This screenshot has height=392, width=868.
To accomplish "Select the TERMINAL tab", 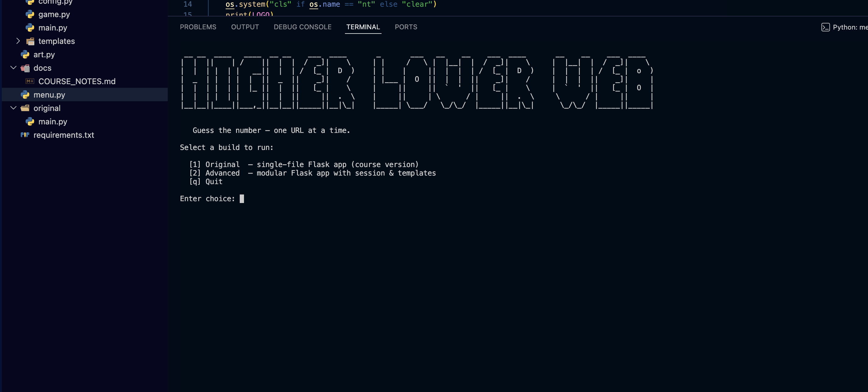I will (x=363, y=27).
